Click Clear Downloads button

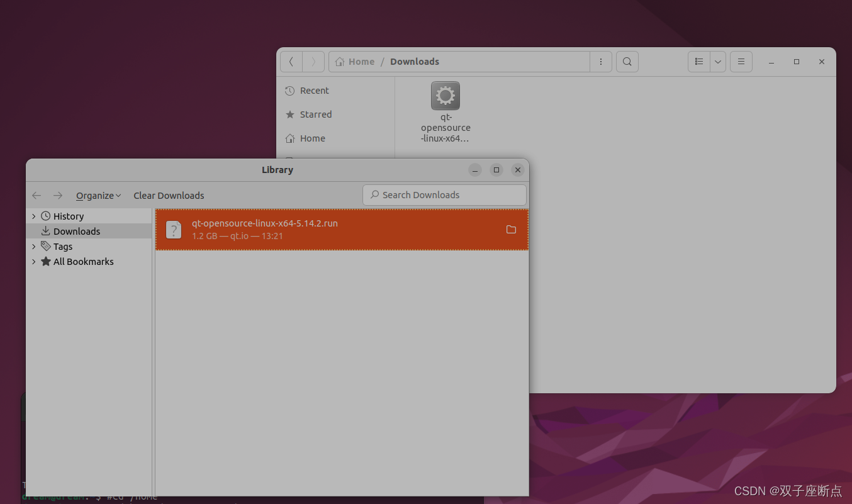pyautogui.click(x=169, y=196)
